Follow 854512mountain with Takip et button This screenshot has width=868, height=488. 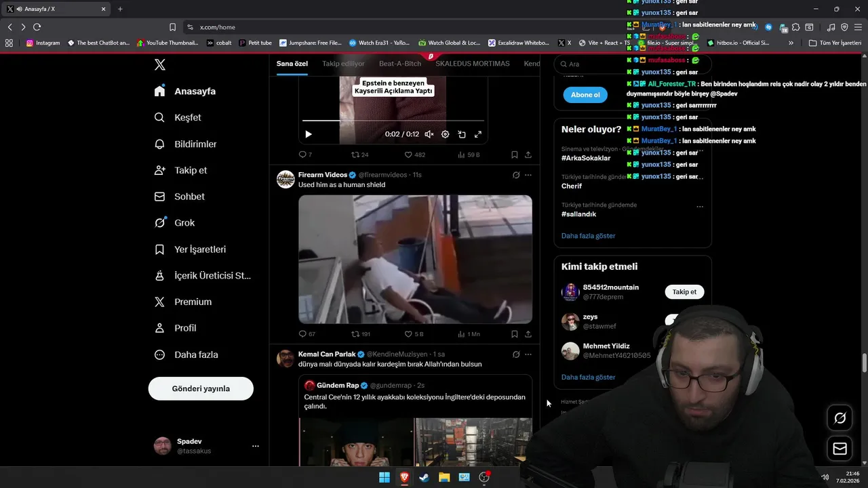(x=684, y=292)
